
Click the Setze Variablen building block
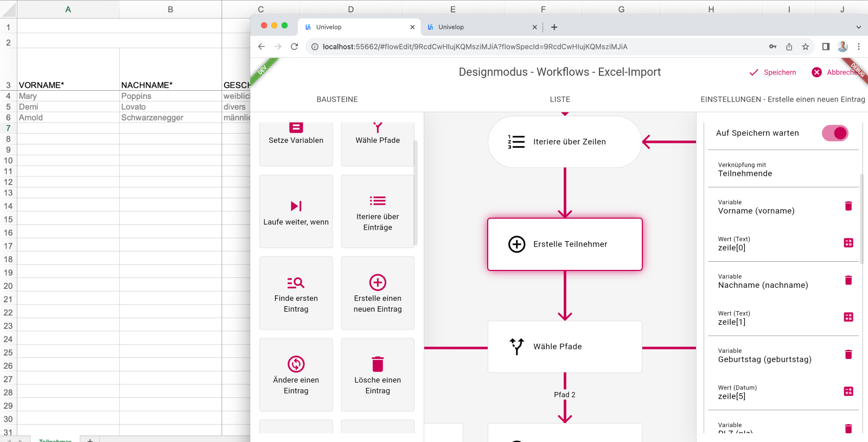[x=296, y=144]
